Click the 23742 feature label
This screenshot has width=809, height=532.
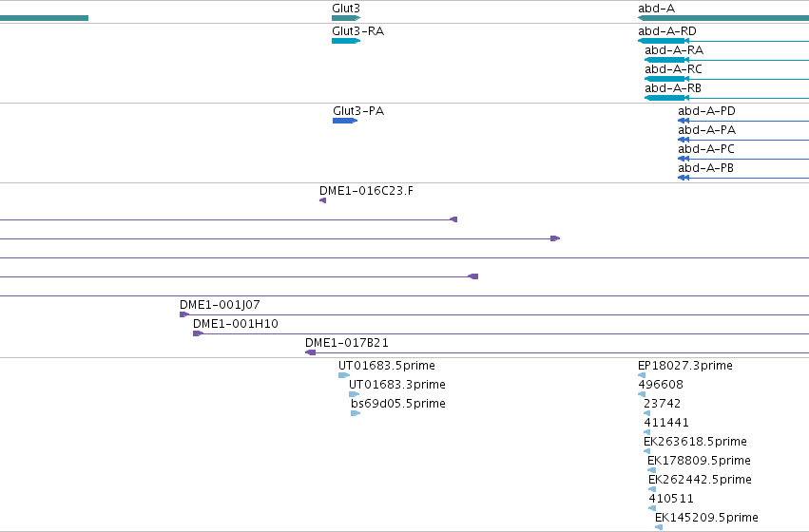tap(662, 404)
